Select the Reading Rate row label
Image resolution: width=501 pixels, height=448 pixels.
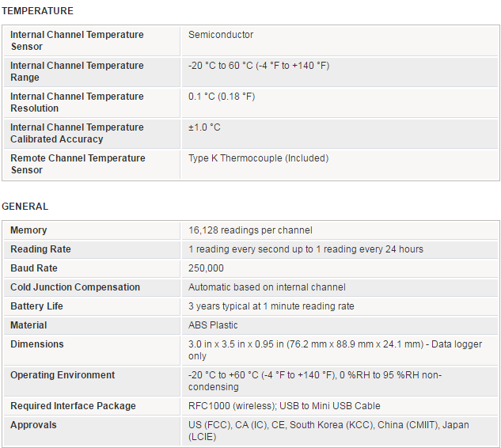[x=40, y=249]
